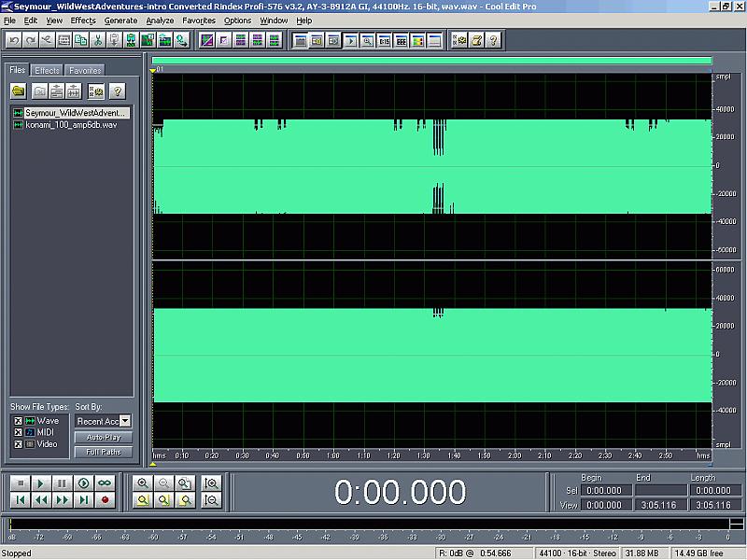Screen dimensions: 747x560
Task: Open the Effects menu in menu bar
Action: point(83,20)
